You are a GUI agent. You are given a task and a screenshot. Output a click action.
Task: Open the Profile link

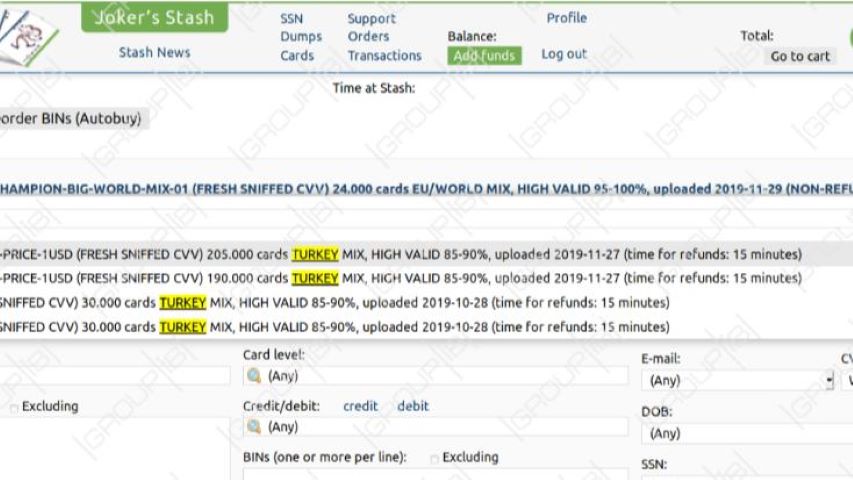pos(566,18)
